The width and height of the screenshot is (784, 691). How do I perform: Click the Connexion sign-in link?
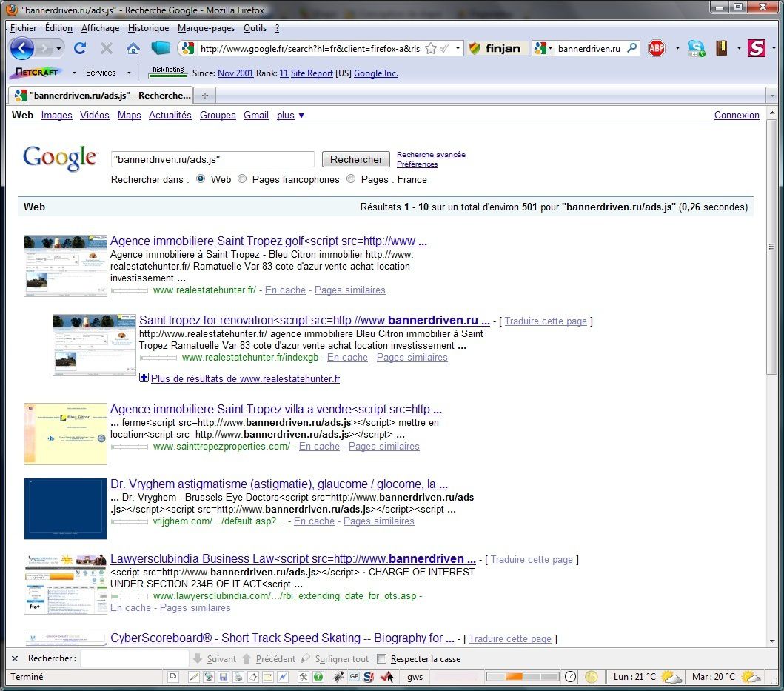tap(737, 115)
